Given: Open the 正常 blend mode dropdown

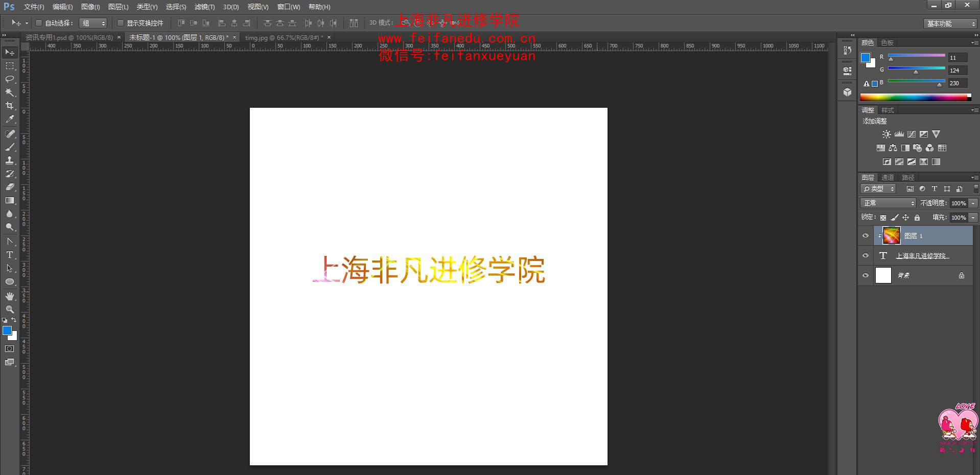Looking at the screenshot, I should pos(888,203).
